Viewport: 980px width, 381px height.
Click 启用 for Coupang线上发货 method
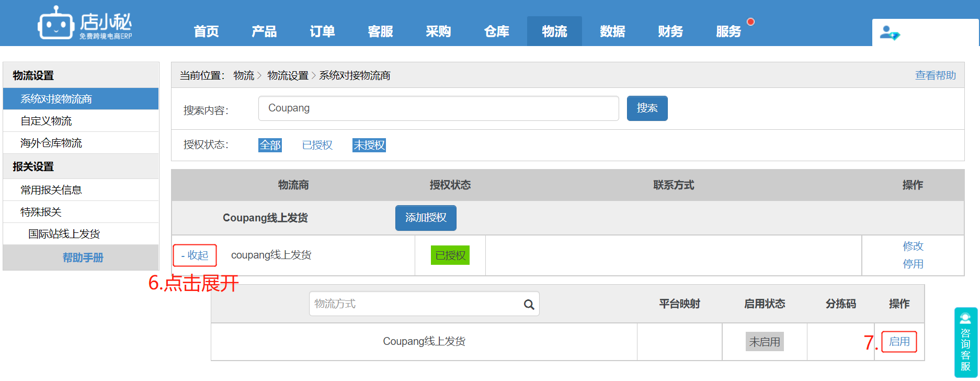pyautogui.click(x=899, y=342)
